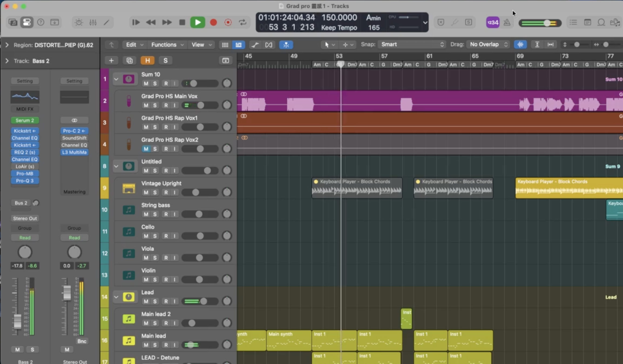Open the pointer tool dropdown
This screenshot has width=623, height=364.
[329, 45]
